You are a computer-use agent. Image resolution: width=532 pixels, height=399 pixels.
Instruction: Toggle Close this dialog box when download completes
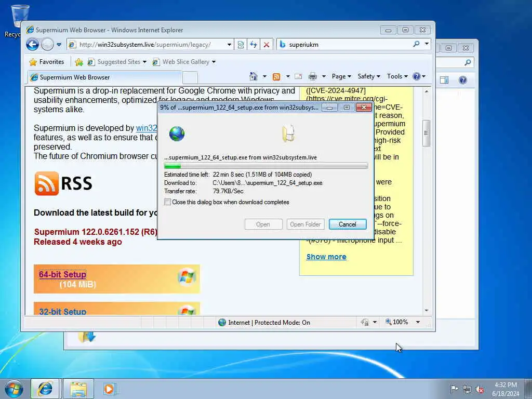coord(167,202)
